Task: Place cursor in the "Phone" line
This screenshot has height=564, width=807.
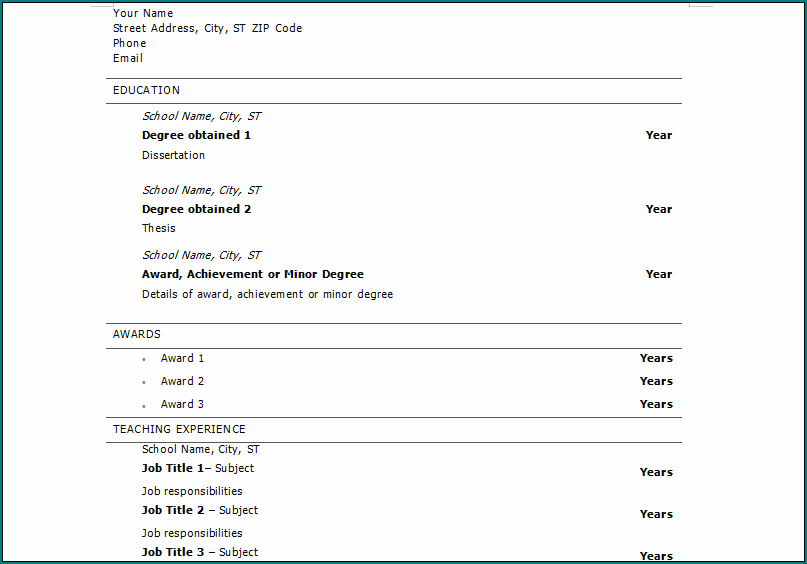Action: (x=130, y=43)
